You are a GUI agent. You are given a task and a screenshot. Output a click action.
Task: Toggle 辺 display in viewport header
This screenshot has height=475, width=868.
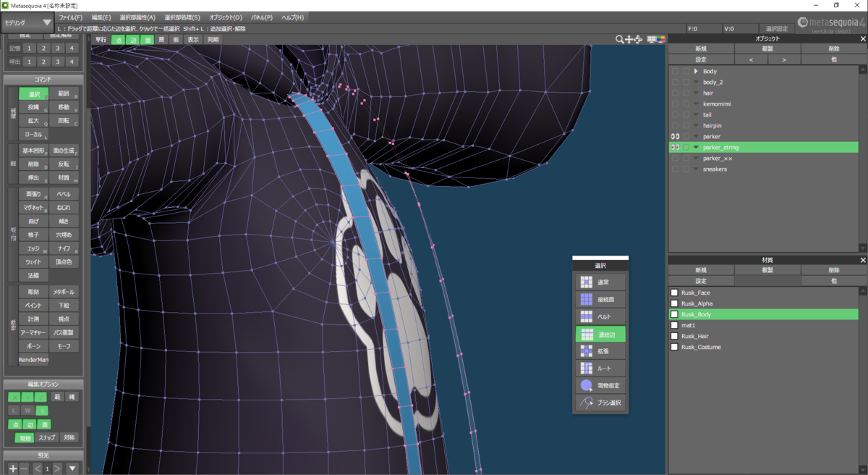pos(133,40)
